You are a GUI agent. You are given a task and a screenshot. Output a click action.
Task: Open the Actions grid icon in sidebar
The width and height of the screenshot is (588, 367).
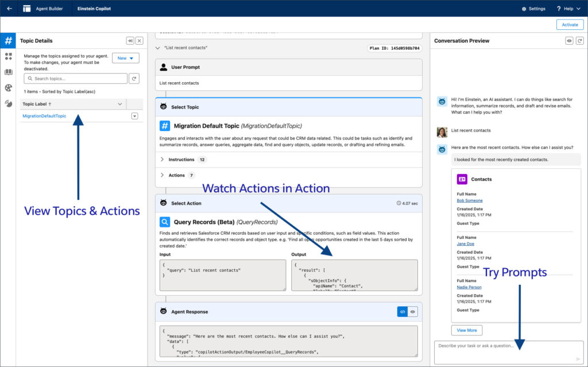8,56
